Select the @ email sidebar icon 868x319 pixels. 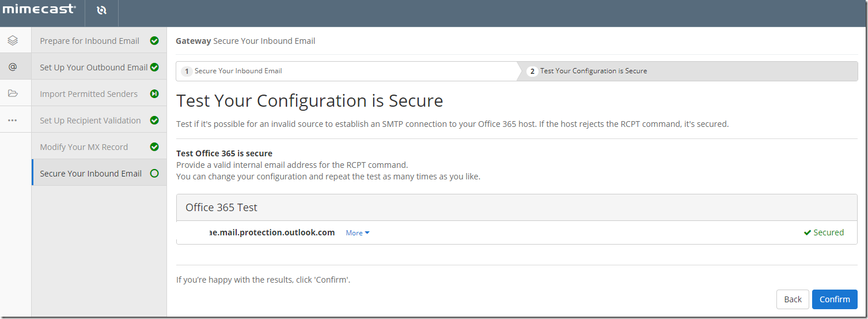(x=13, y=67)
